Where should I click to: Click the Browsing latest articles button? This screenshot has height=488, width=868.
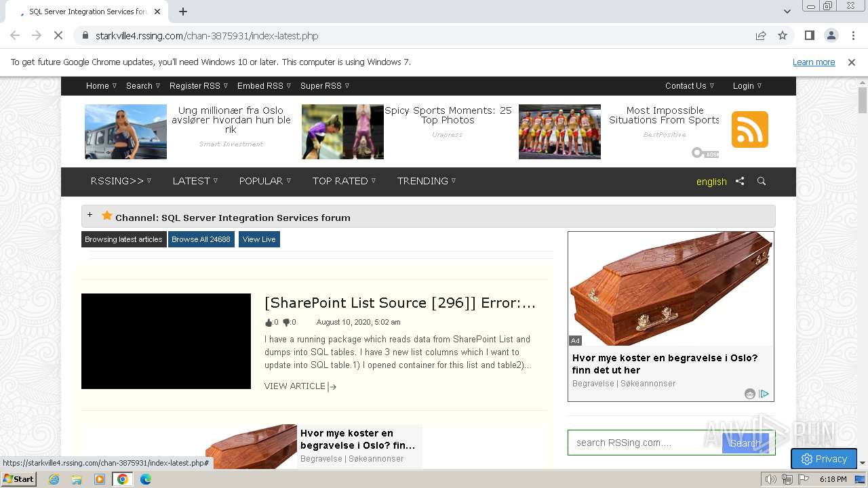[x=123, y=239]
